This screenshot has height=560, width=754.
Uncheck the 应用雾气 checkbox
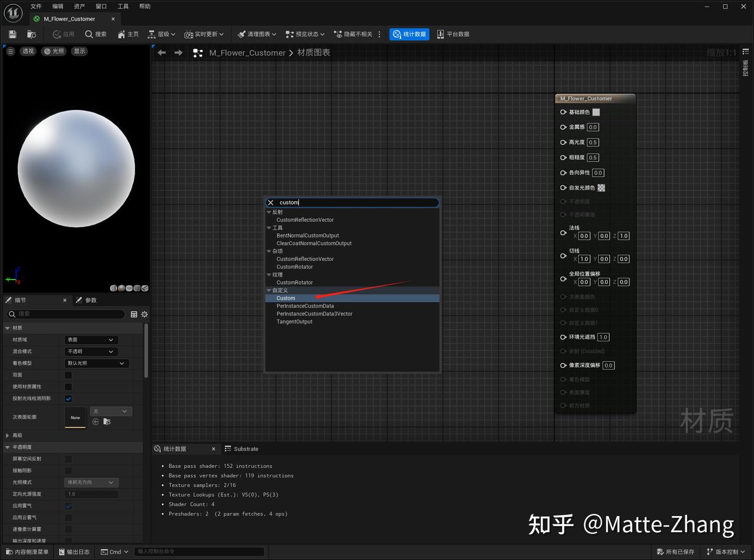(68, 506)
